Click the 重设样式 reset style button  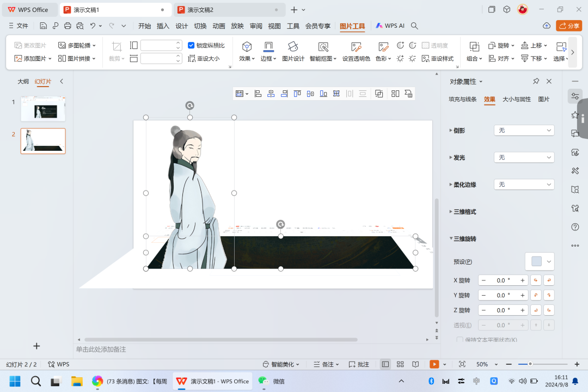click(x=438, y=58)
